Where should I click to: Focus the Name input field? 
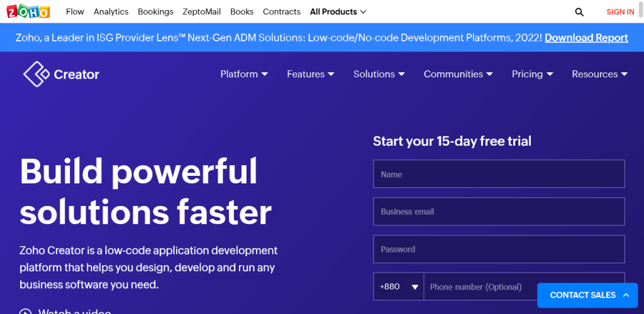tap(499, 174)
